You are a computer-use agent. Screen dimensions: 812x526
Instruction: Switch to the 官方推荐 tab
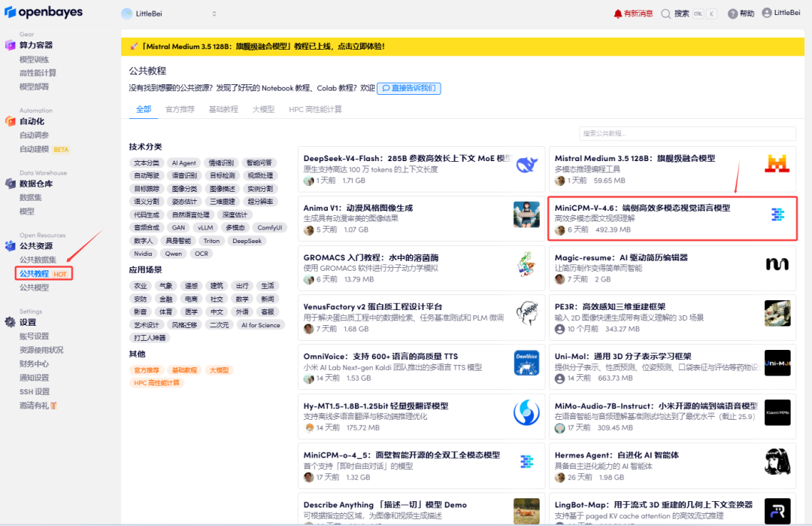180,109
